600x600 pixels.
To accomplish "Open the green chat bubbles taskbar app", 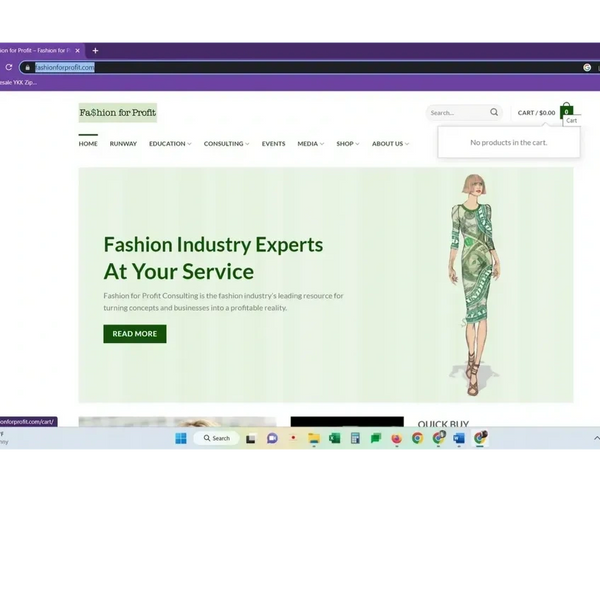I will point(376,438).
